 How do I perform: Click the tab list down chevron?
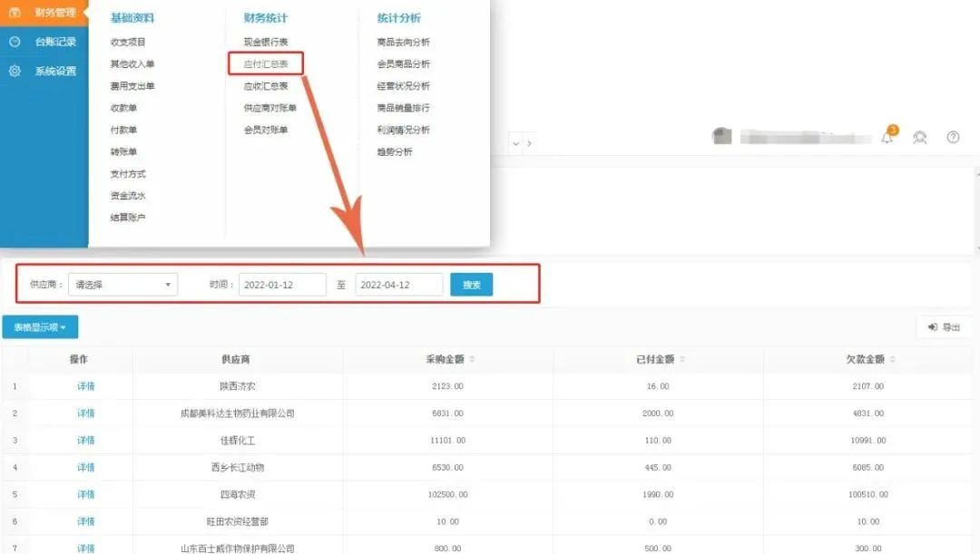[x=516, y=143]
